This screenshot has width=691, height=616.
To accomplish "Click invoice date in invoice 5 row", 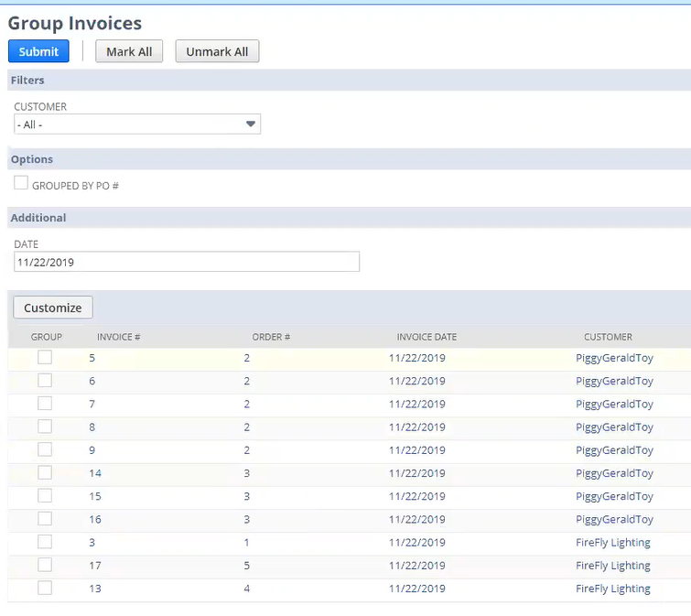I will tap(417, 358).
